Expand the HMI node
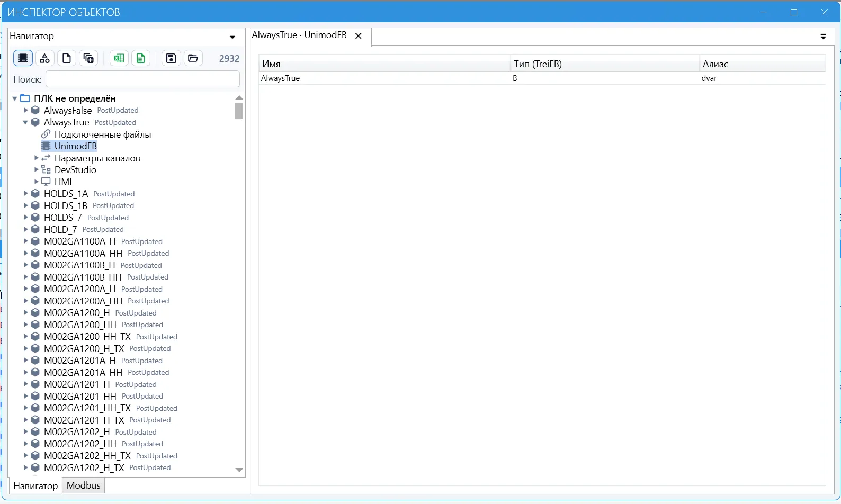 tap(36, 182)
